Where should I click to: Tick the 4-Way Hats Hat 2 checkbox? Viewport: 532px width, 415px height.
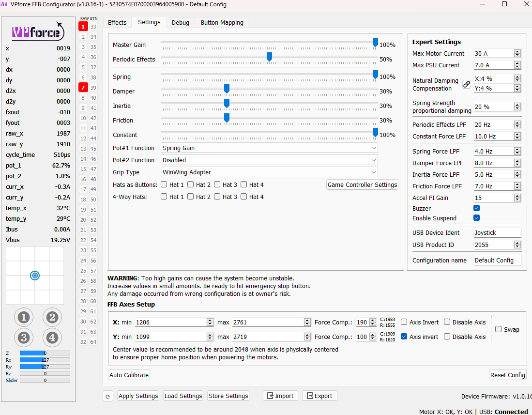191,197
